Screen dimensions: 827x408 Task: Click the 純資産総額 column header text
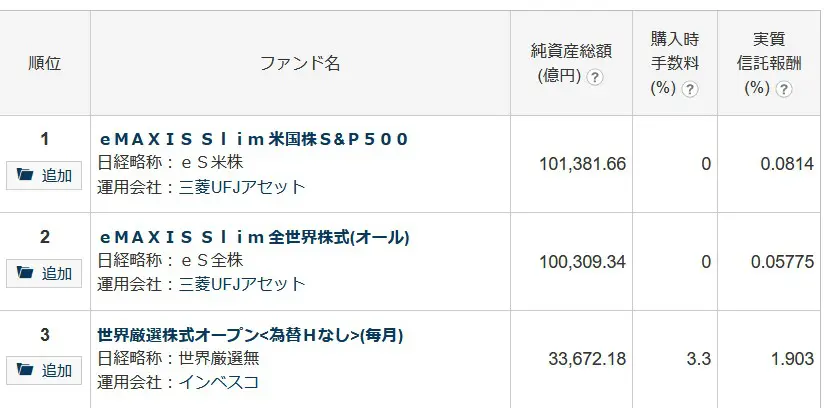[571, 52]
